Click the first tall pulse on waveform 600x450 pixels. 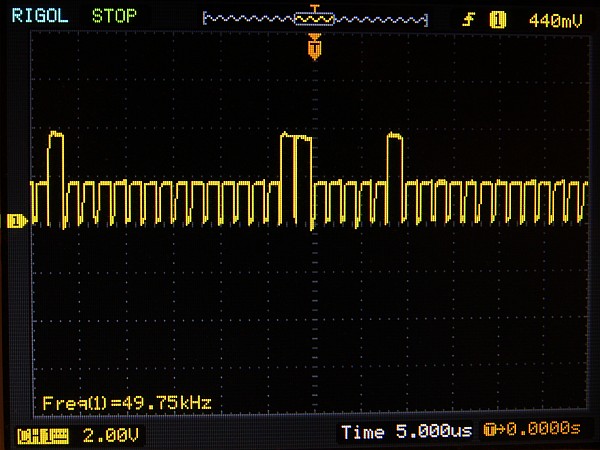click(x=56, y=160)
